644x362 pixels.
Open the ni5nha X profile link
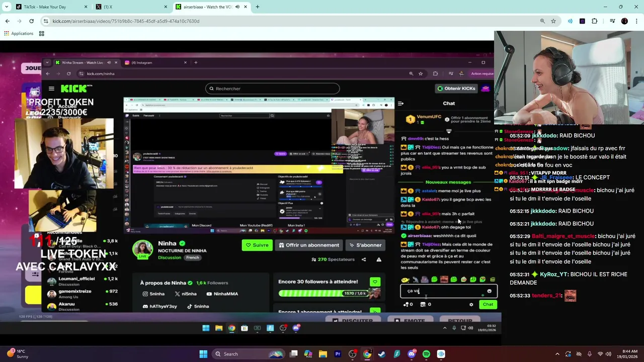(x=186, y=294)
